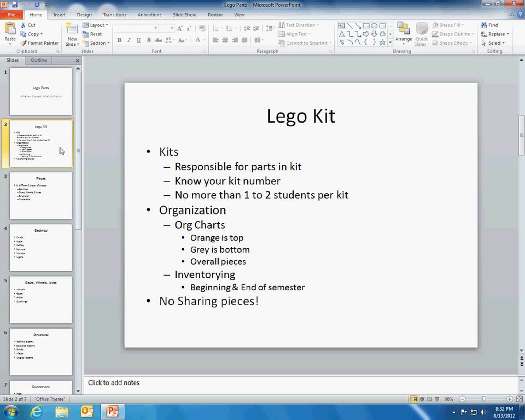Zoom out with the minus button
The width and height of the screenshot is (525, 420).
(462, 399)
